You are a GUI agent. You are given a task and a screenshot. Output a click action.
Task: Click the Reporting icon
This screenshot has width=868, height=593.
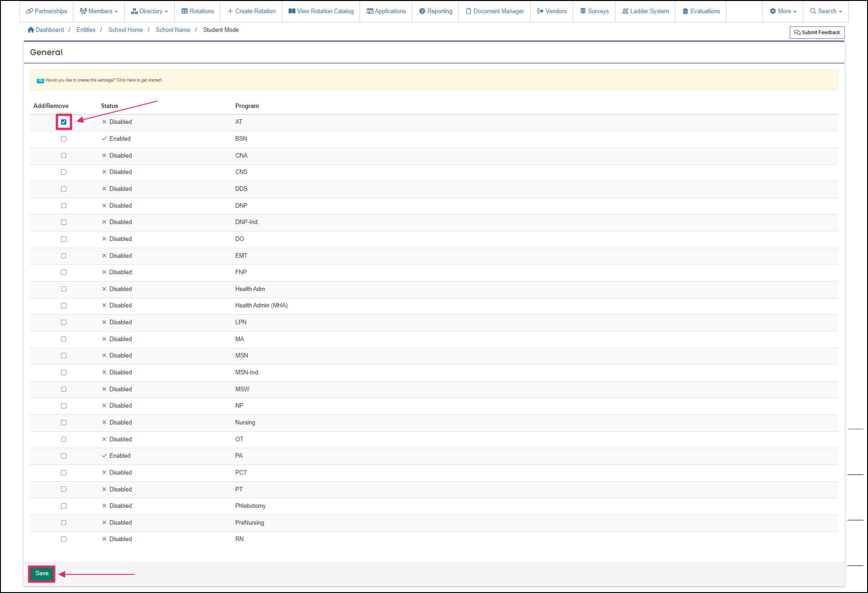pyautogui.click(x=435, y=11)
